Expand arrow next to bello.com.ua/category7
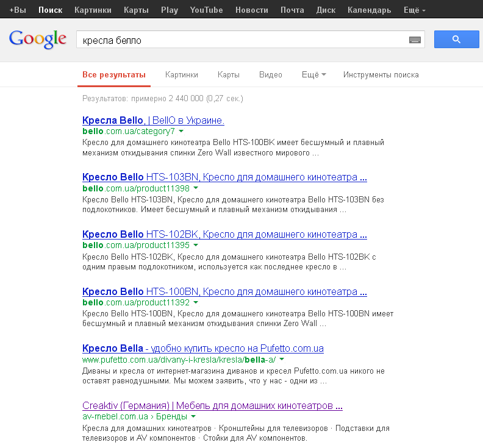The height and width of the screenshot is (448, 483). click(182, 131)
